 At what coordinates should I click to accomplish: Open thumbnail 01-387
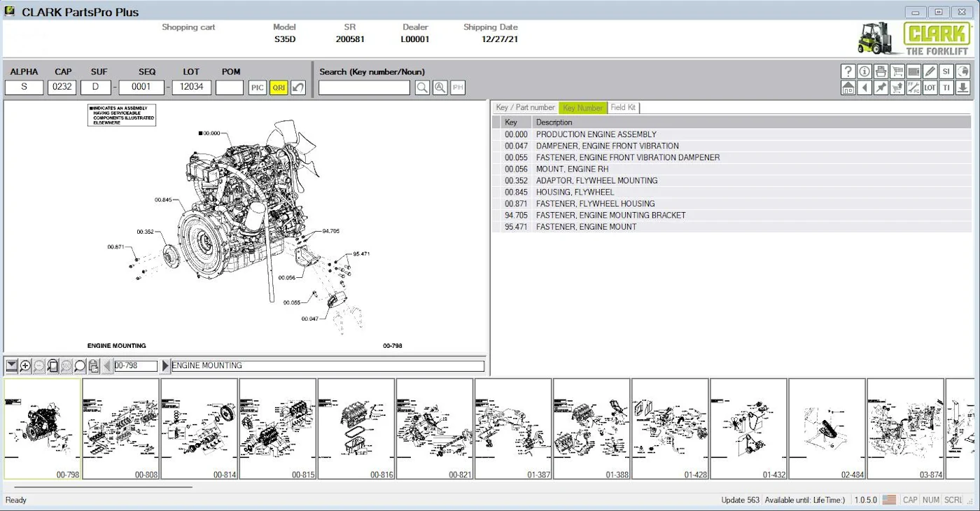point(513,429)
